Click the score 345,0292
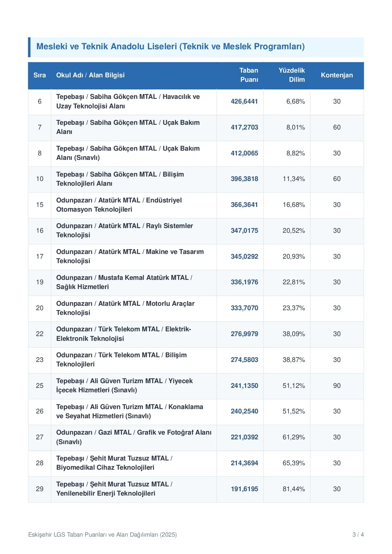The height and width of the screenshot is (554, 392). (x=244, y=257)
